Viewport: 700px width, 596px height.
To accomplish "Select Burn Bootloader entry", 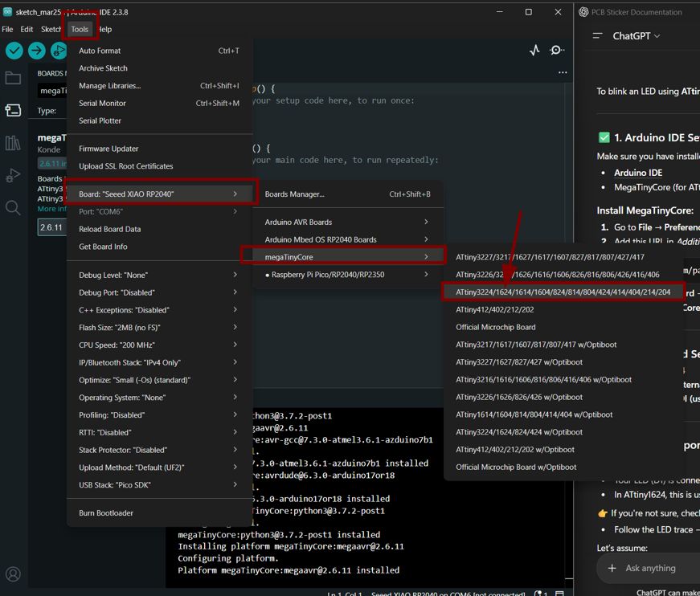I will pyautogui.click(x=159, y=513).
